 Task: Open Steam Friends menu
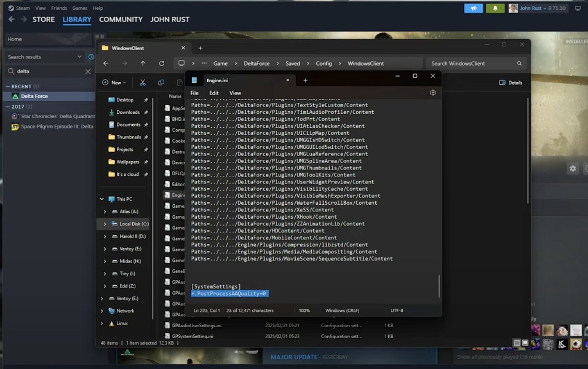(59, 8)
